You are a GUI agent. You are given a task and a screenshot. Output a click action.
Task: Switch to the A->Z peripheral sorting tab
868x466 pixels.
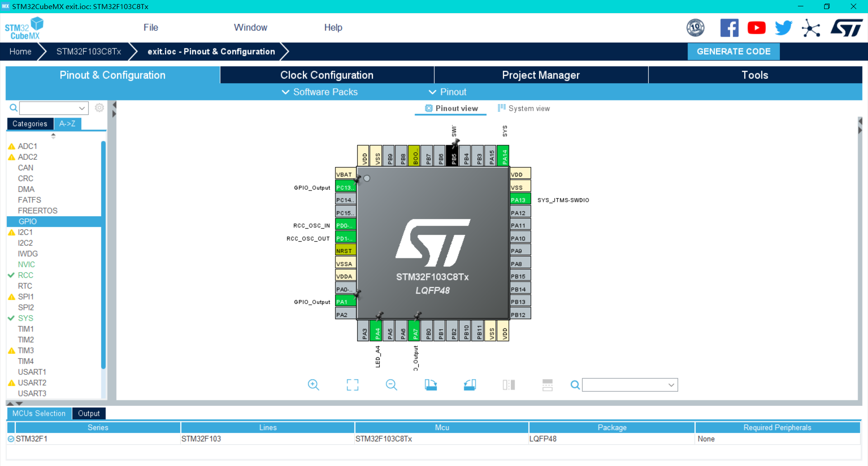pos(67,123)
